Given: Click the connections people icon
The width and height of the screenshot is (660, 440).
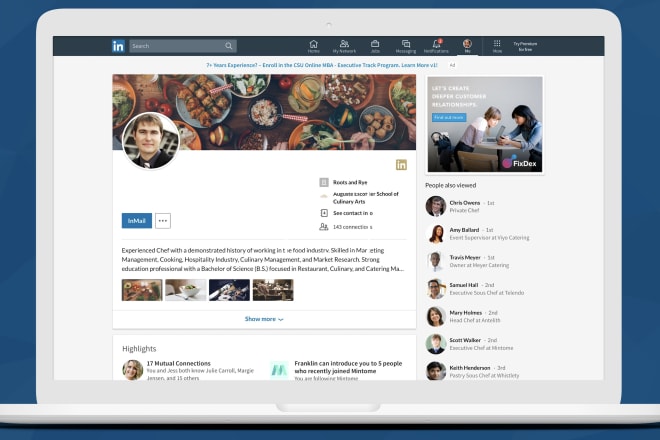Looking at the screenshot, I should click(x=324, y=227).
